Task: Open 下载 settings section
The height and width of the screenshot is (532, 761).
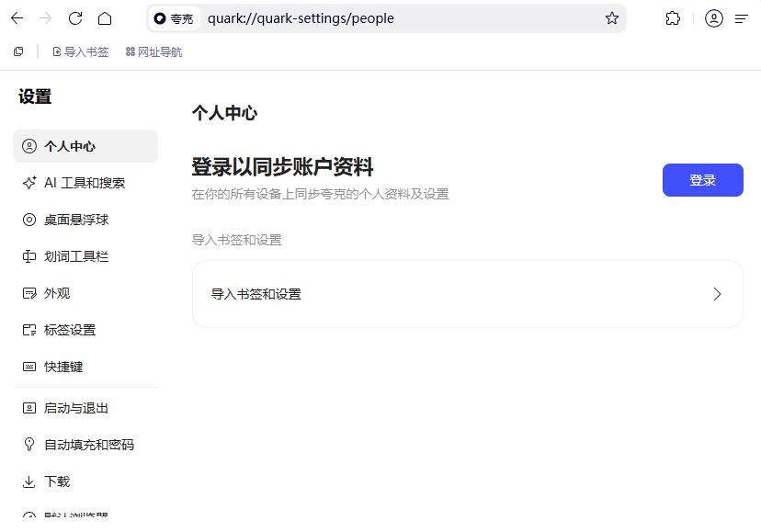Action: (85, 481)
